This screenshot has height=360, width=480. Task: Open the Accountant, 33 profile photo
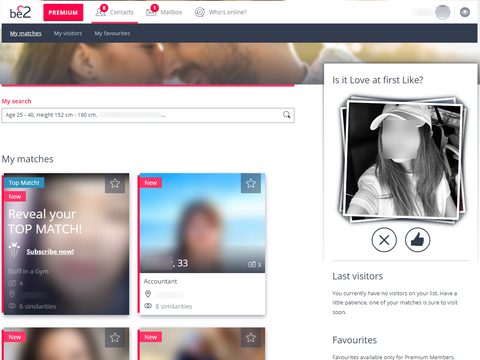(202, 223)
